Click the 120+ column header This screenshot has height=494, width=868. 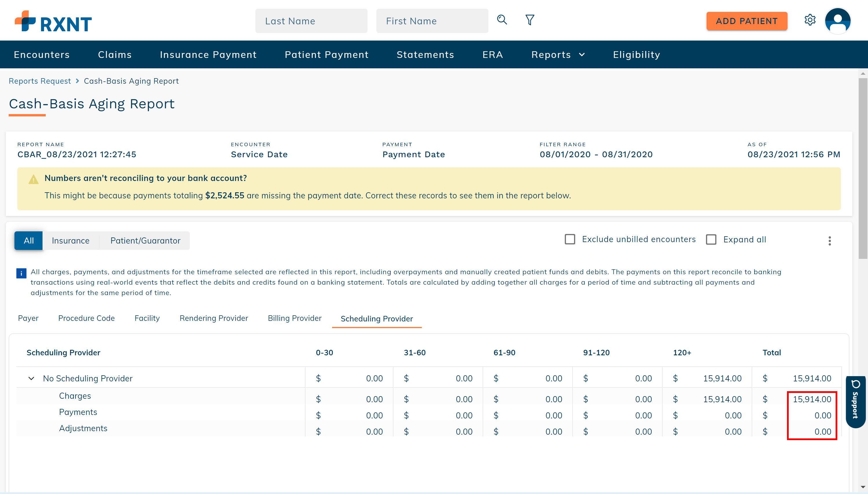coord(682,352)
